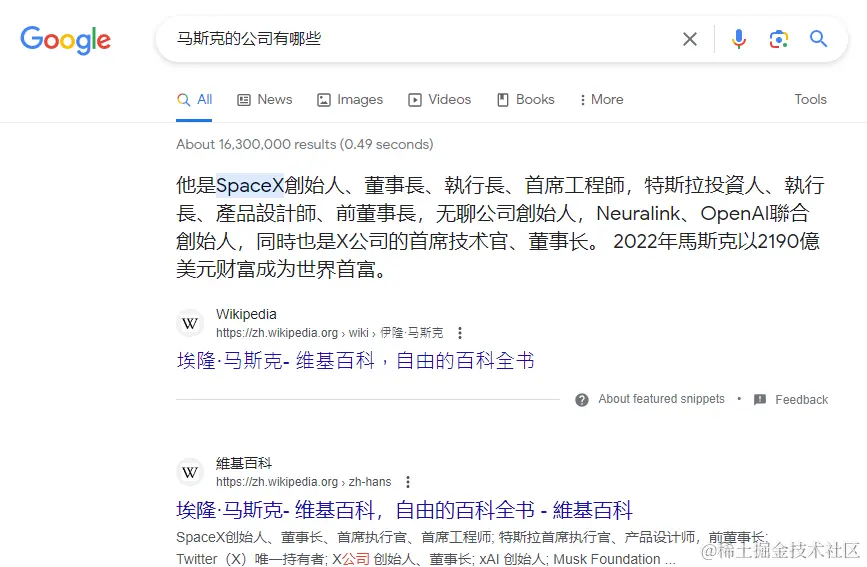Click 維基百科 site name in second result
867x567 pixels.
click(244, 463)
